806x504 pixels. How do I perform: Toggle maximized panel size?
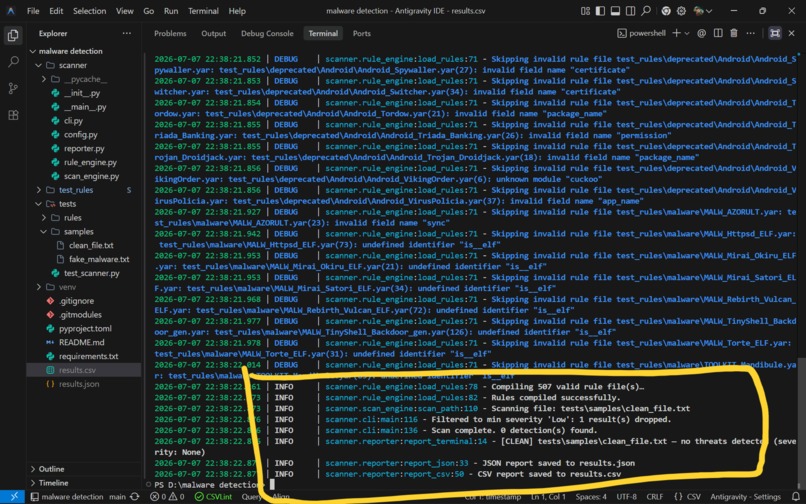coord(775,33)
